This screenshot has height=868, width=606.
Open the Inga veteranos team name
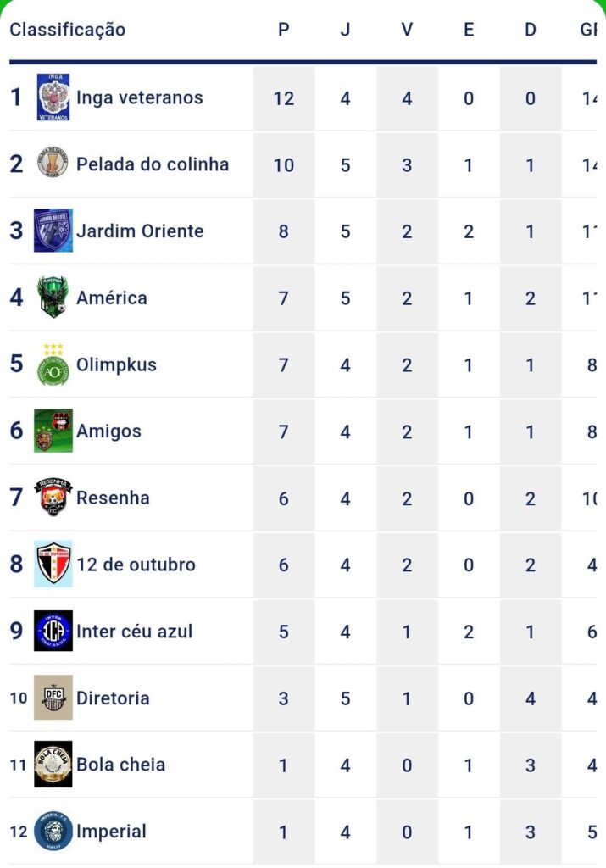(x=140, y=97)
